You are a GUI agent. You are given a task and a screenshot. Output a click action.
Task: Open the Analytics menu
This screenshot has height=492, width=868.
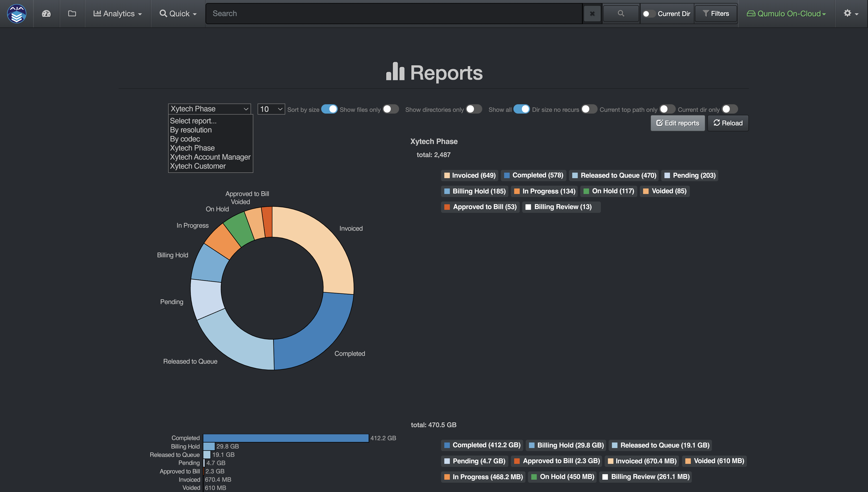point(117,14)
